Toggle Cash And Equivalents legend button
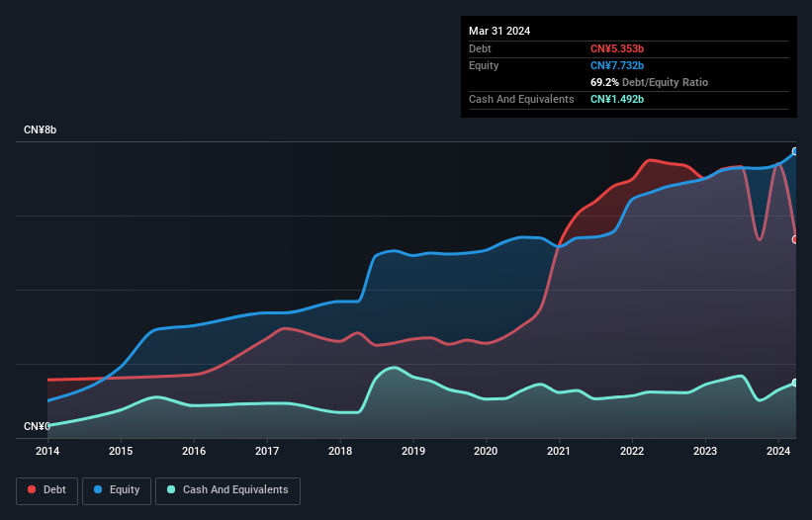The width and height of the screenshot is (812, 520). (227, 490)
